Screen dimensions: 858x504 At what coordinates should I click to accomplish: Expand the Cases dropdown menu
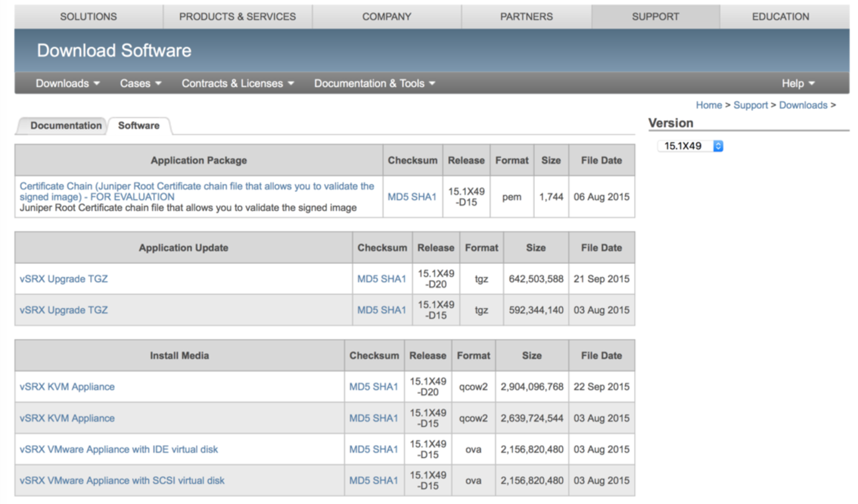pyautogui.click(x=141, y=83)
